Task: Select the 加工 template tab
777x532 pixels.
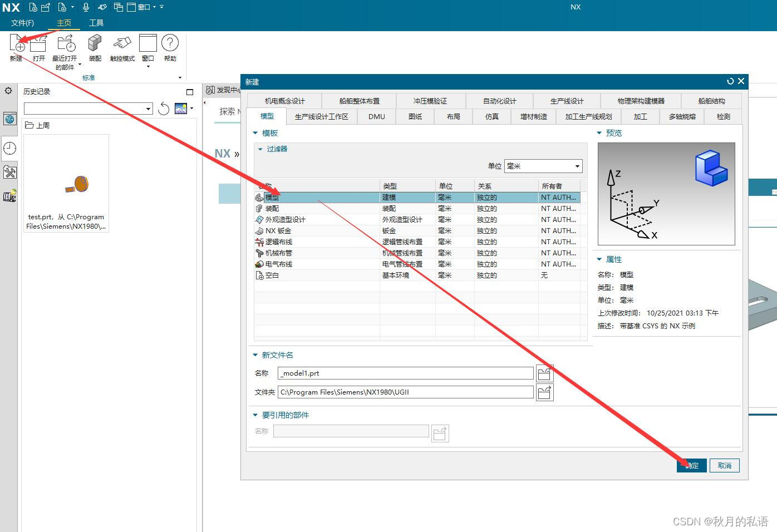Action: point(641,116)
